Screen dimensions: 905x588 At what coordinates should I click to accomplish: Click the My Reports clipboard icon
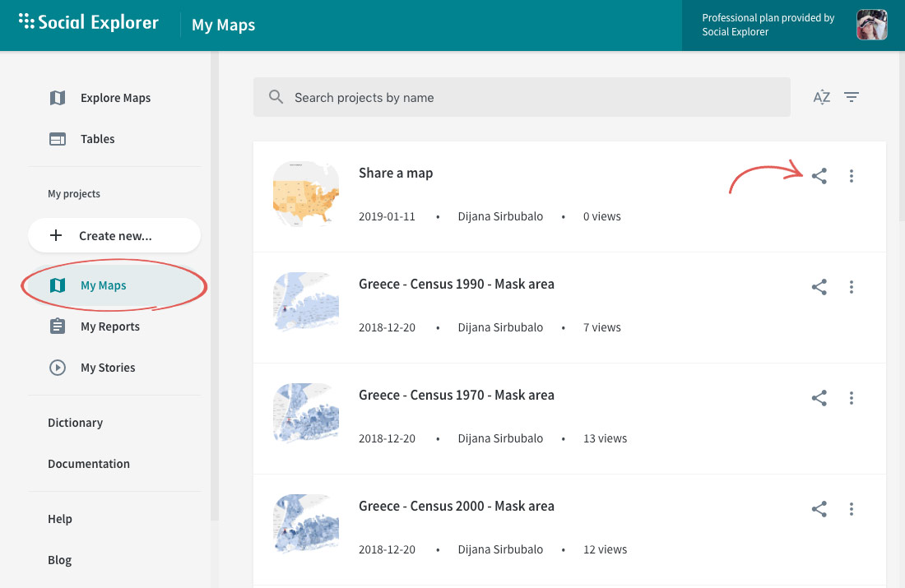tap(57, 326)
